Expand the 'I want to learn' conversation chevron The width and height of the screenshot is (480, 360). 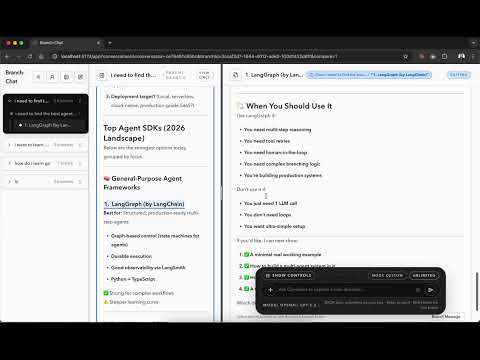tap(9, 145)
